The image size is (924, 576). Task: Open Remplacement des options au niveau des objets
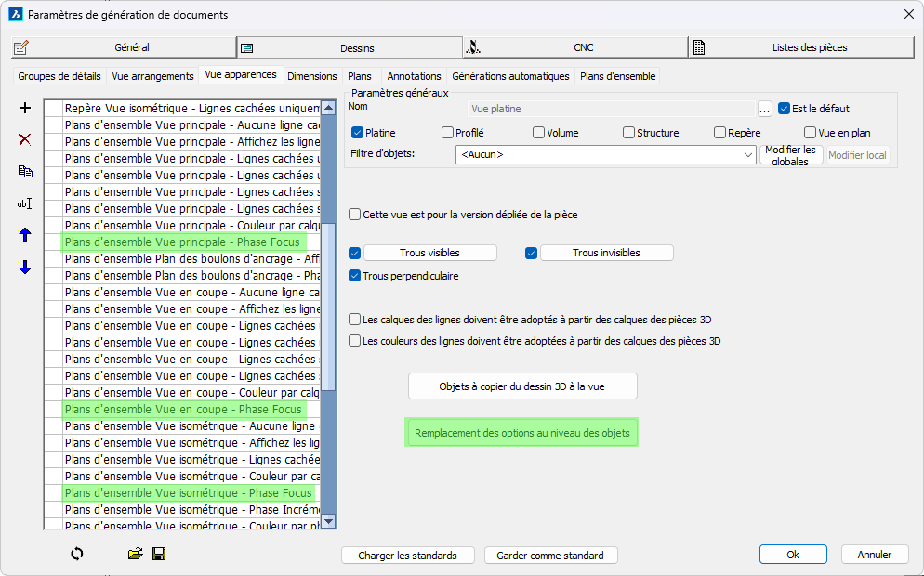pyautogui.click(x=521, y=433)
